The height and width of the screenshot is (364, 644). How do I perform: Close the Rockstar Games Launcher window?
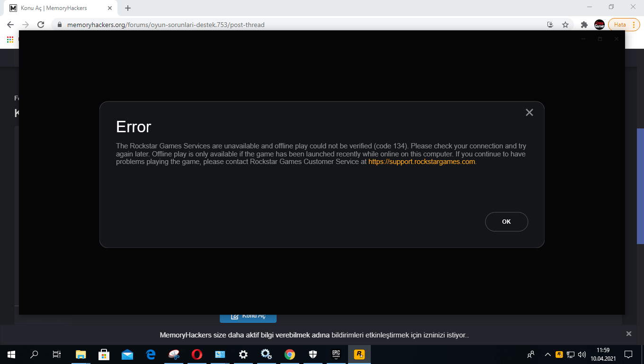(617, 39)
